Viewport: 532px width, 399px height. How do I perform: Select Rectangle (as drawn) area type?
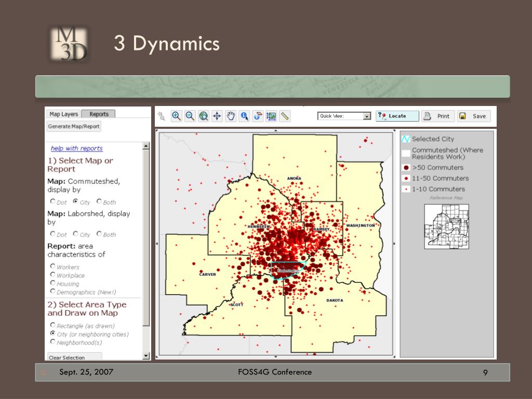[x=52, y=325]
